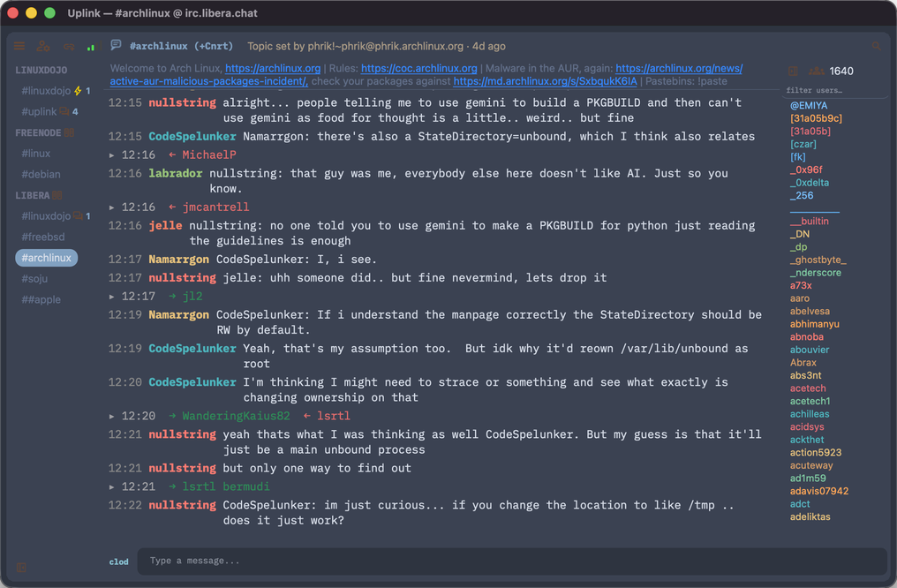Image resolution: width=897 pixels, height=588 pixels.
Task: Open the https://coc.archlinux.org rules link
Action: 418,68
